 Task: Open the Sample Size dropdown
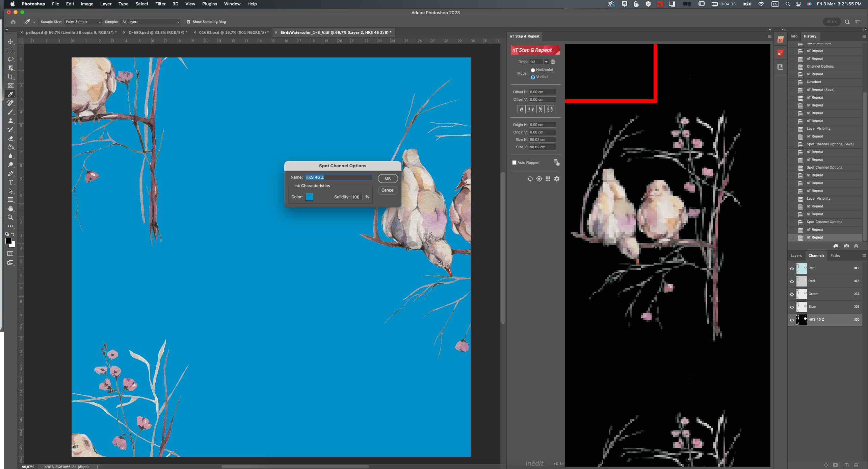[x=83, y=22]
